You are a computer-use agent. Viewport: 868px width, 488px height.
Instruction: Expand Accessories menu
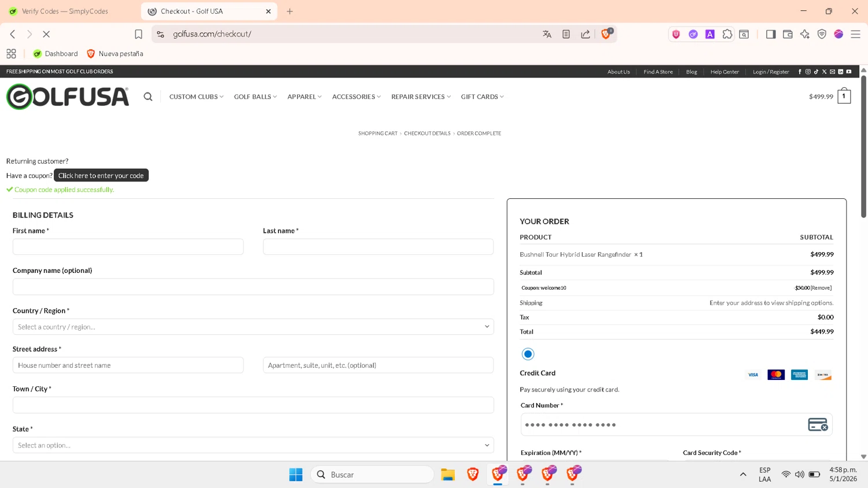click(356, 97)
